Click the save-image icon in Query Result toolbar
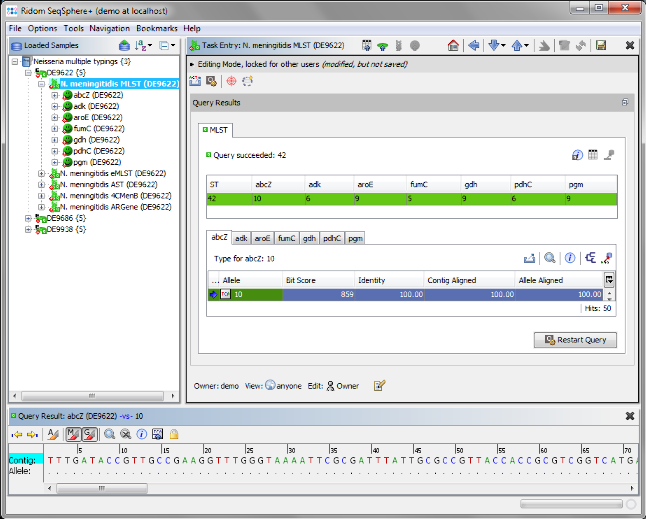 click(x=157, y=434)
